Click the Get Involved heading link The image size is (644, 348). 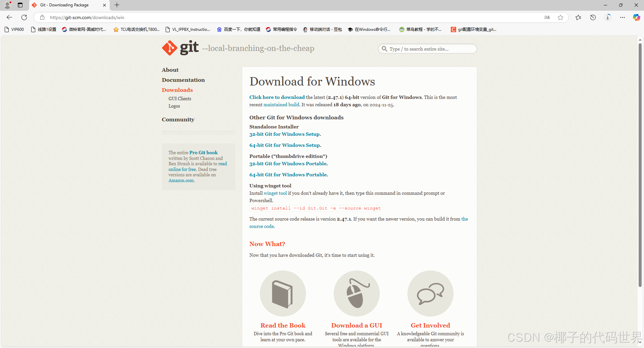tap(430, 325)
